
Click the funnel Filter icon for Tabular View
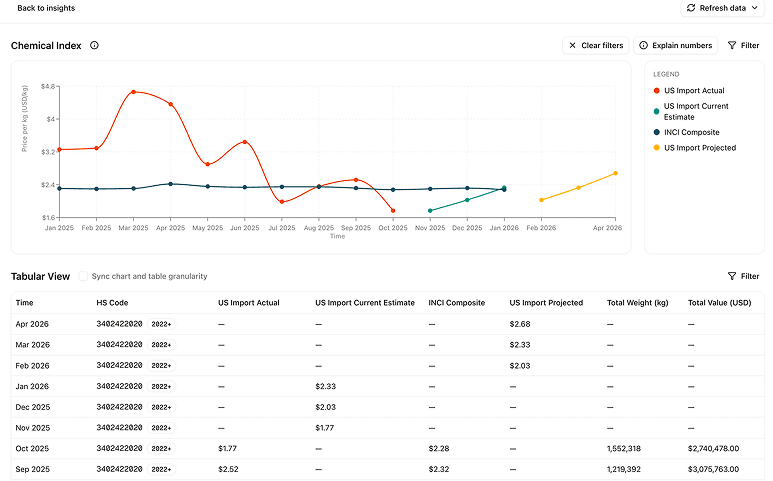coord(732,276)
